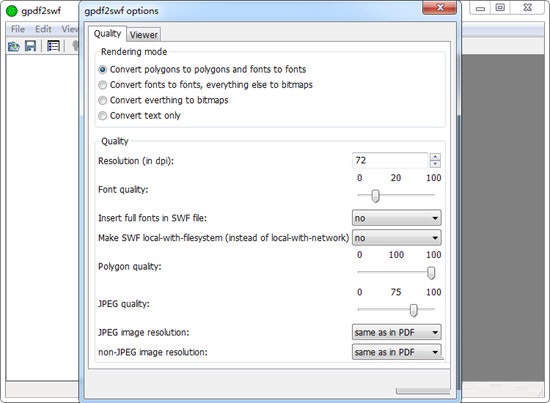
Task: Click the Polygon quality slider handle
Action: (431, 273)
